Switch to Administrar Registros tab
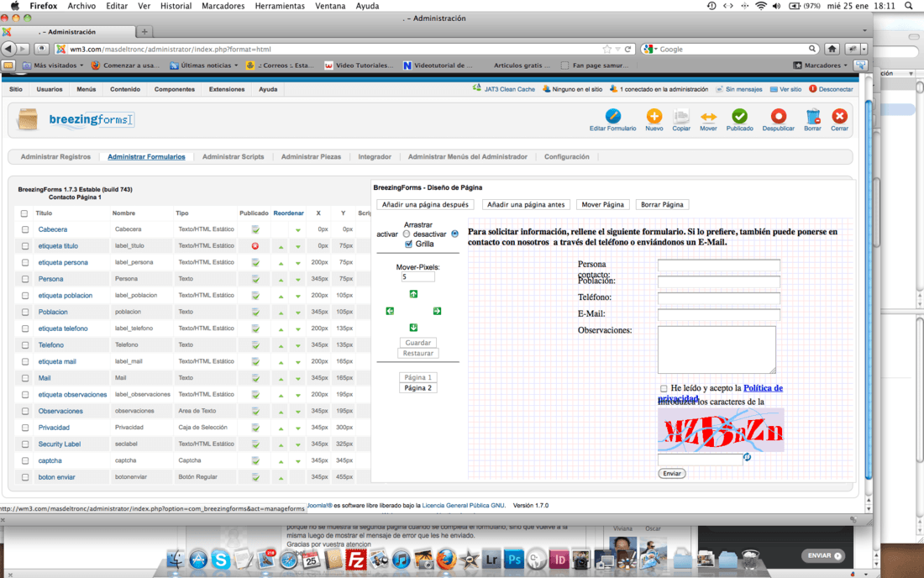 [55, 157]
